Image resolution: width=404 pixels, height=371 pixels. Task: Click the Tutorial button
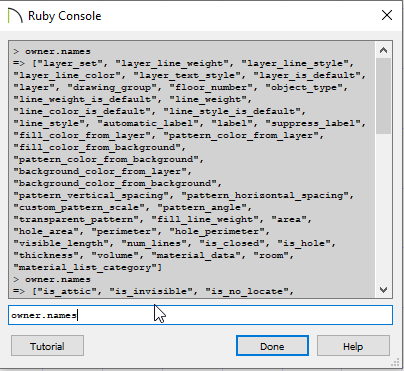47,346
